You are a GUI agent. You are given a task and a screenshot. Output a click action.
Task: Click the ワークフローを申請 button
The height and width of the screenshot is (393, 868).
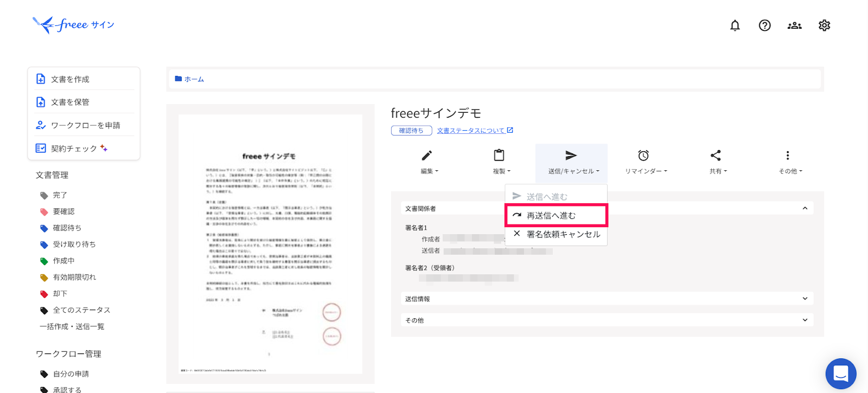click(84, 125)
